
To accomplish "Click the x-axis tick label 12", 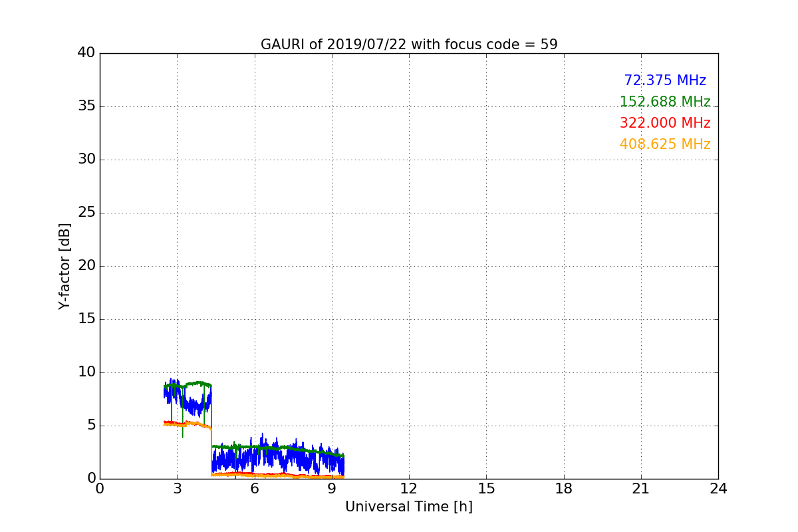I will (x=409, y=489).
